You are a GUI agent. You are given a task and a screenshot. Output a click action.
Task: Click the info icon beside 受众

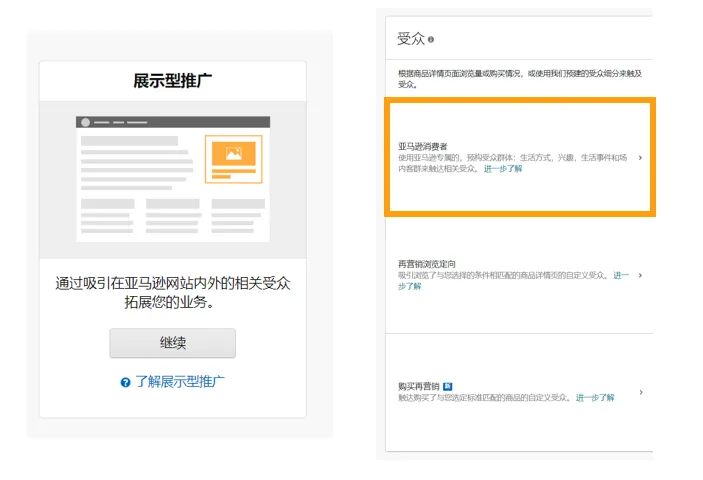pyautogui.click(x=431, y=39)
